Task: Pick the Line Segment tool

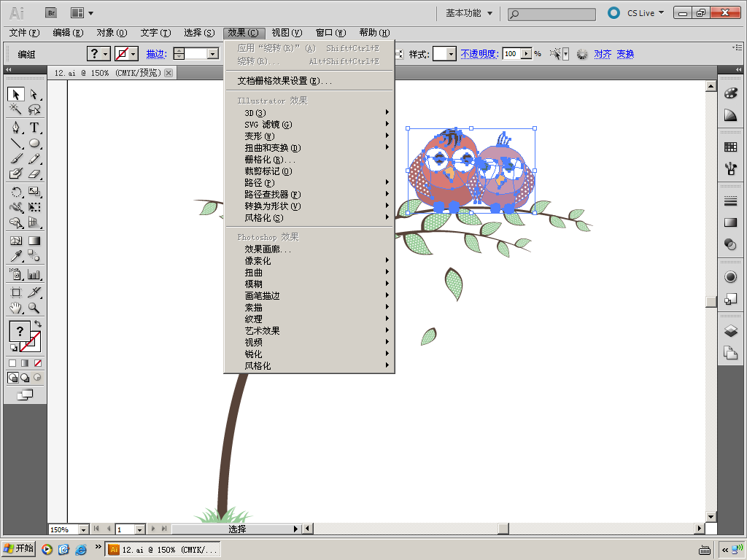Action: [16, 143]
